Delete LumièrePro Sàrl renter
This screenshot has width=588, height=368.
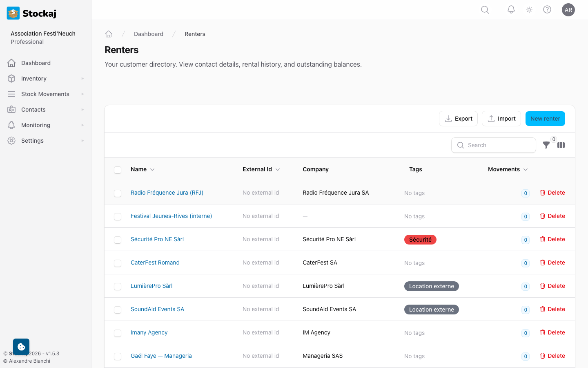[x=552, y=286]
